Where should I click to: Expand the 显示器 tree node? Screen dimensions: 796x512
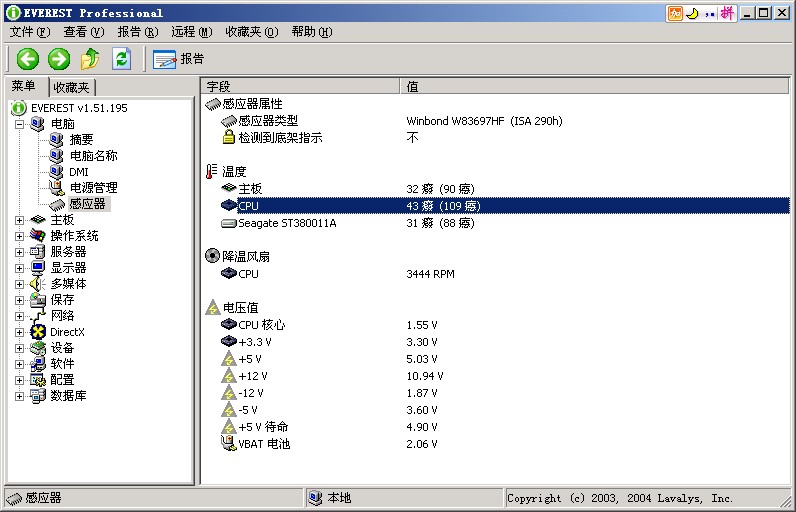click(x=19, y=268)
